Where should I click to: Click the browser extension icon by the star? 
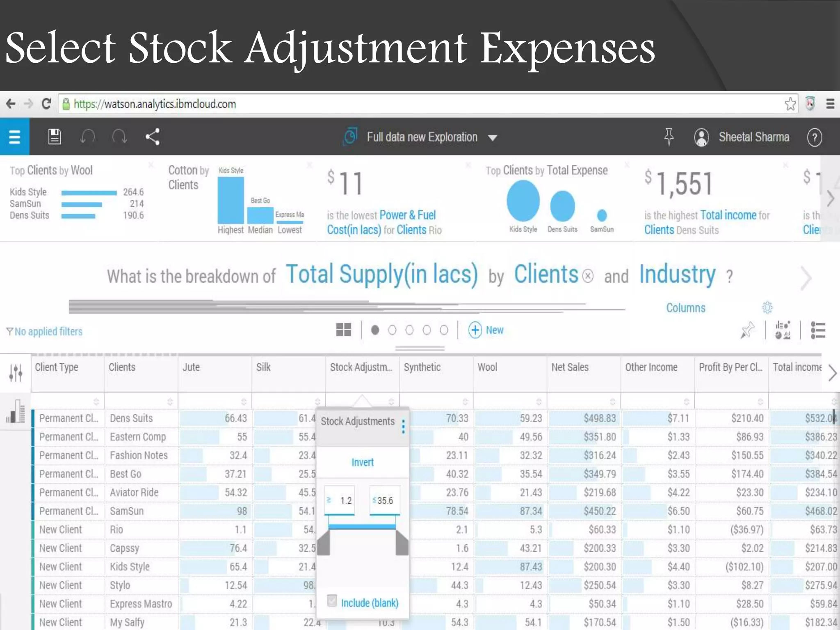point(810,103)
